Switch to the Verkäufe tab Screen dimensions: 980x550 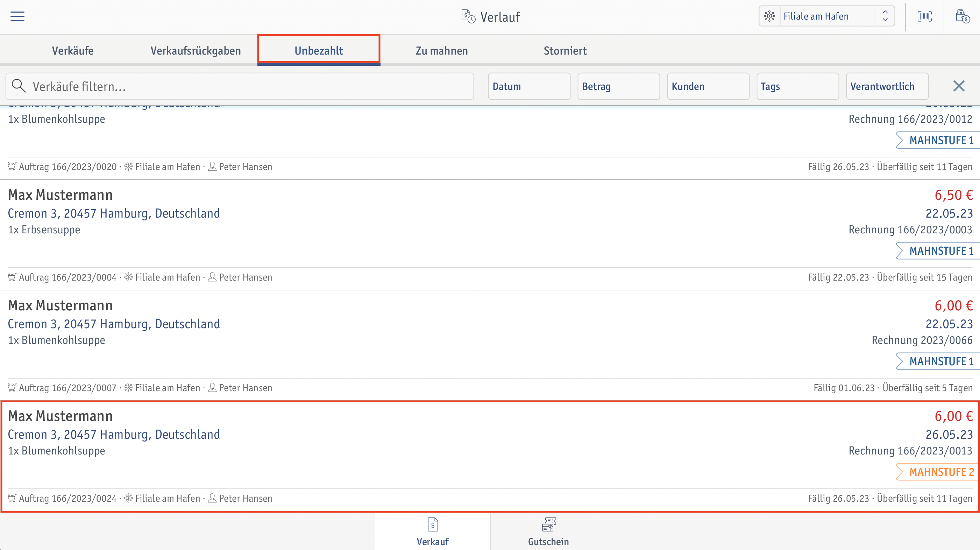(73, 51)
